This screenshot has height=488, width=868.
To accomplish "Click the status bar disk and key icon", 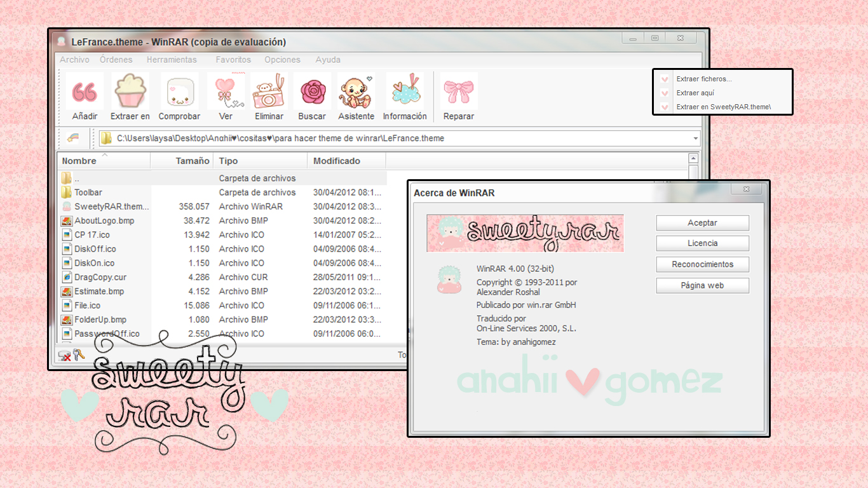I will pos(71,355).
